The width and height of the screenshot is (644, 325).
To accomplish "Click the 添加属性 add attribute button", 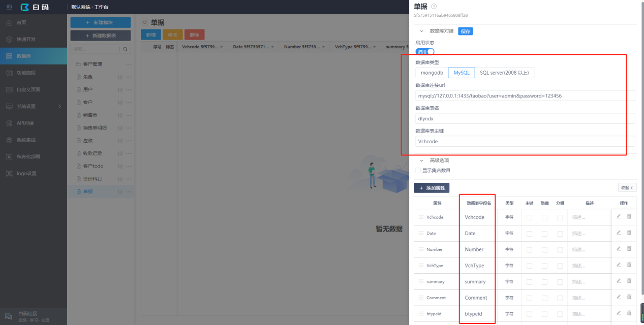I will click(432, 188).
